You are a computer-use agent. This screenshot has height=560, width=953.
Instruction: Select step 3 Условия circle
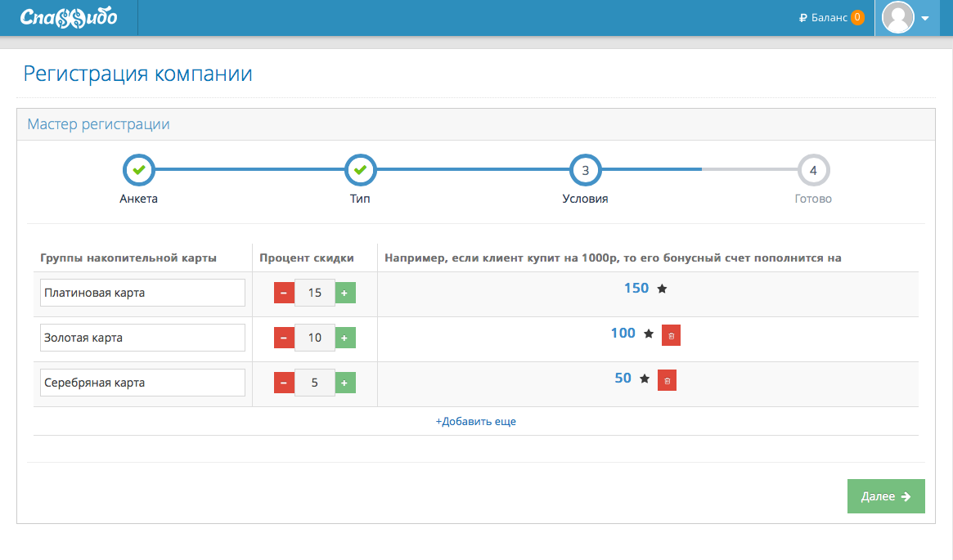click(x=585, y=170)
